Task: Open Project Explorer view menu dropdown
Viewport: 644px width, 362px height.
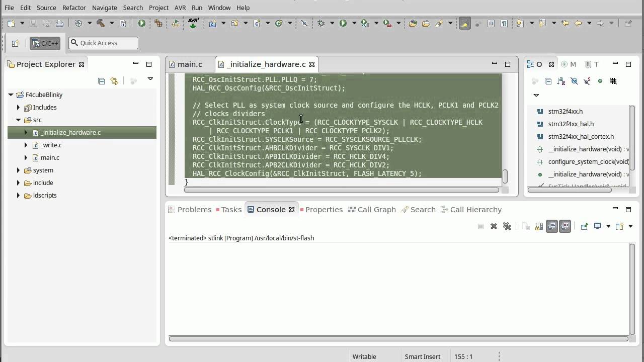Action: pyautogui.click(x=150, y=79)
